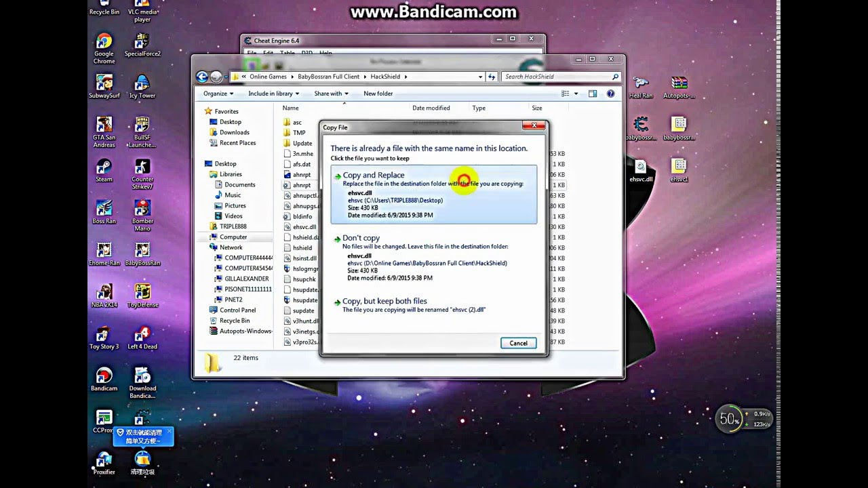Open Download Bandicam desktop icon

(x=142, y=383)
